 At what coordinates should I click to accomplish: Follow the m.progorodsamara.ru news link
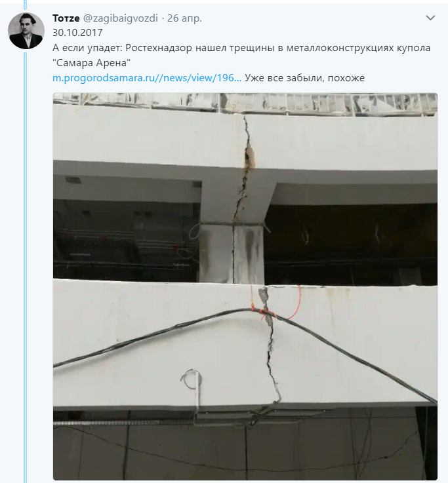147,78
